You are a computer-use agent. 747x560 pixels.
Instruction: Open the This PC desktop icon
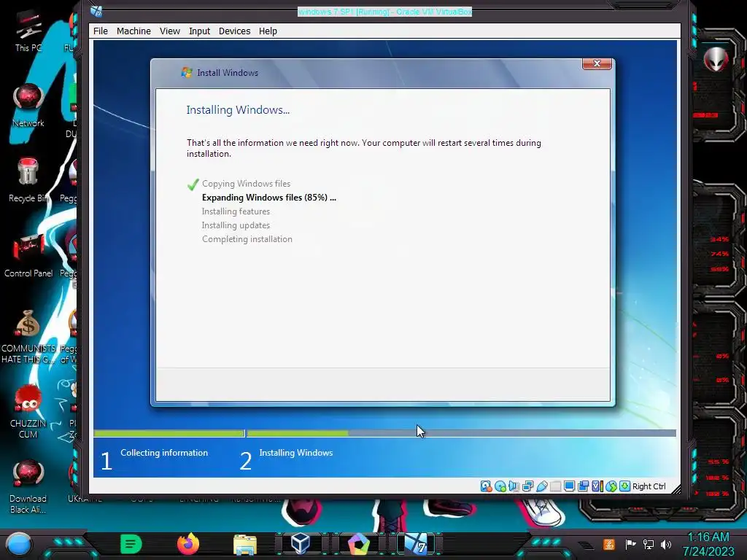pyautogui.click(x=28, y=31)
